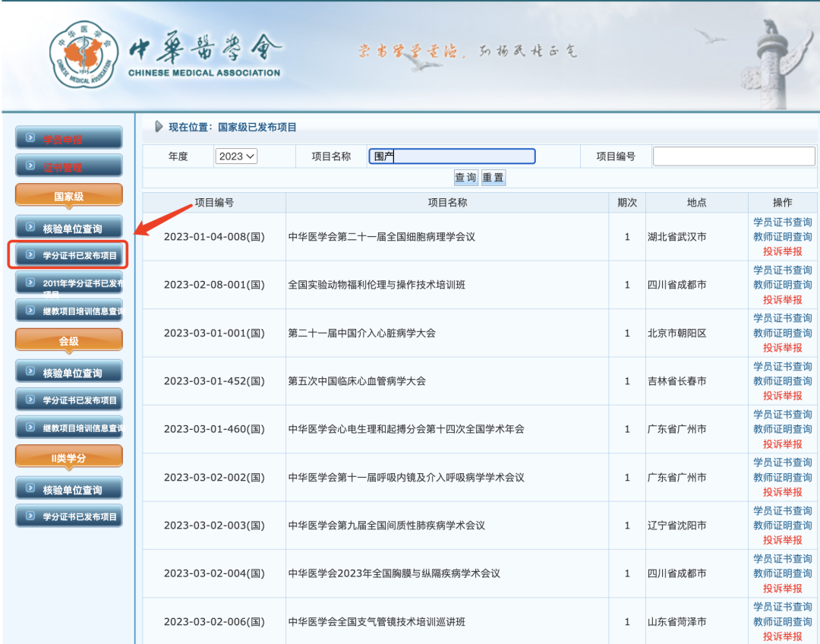820x644 pixels.
Task: Click 学员证书查询 for project 2023-01-04-008
Action: click(x=782, y=222)
